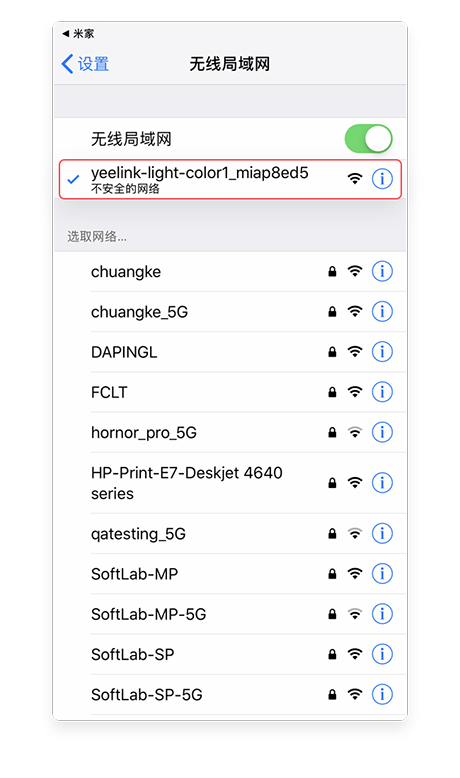Viewport: 460px width, 778px height.
Task: Show details icon for DAPINGL network
Action: 382,352
